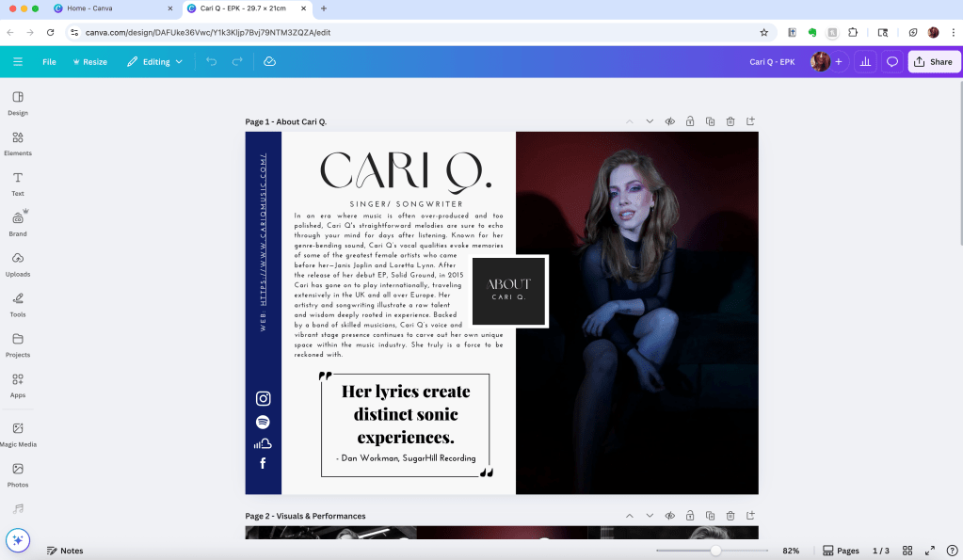Duplicate Page 1 using the copy icon

click(710, 121)
